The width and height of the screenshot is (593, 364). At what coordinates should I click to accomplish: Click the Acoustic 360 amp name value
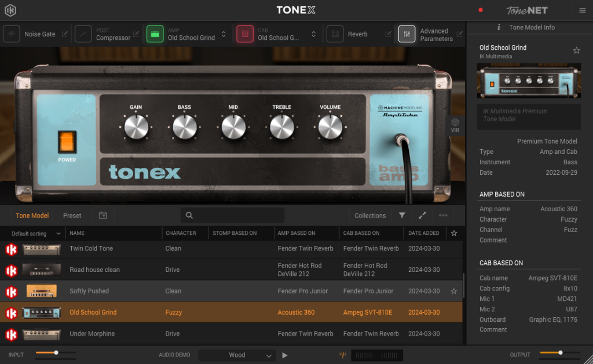point(559,209)
